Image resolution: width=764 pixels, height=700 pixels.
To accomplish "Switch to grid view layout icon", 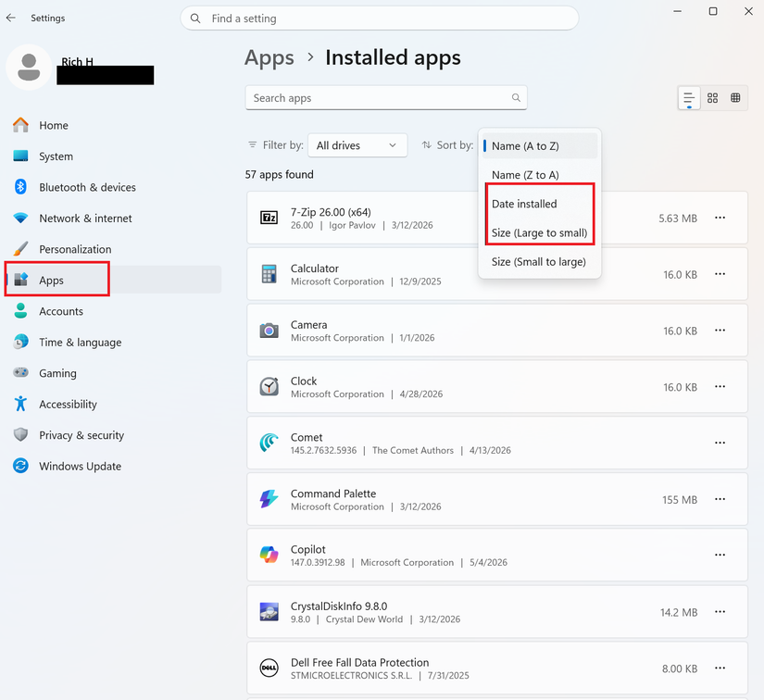I will (712, 98).
